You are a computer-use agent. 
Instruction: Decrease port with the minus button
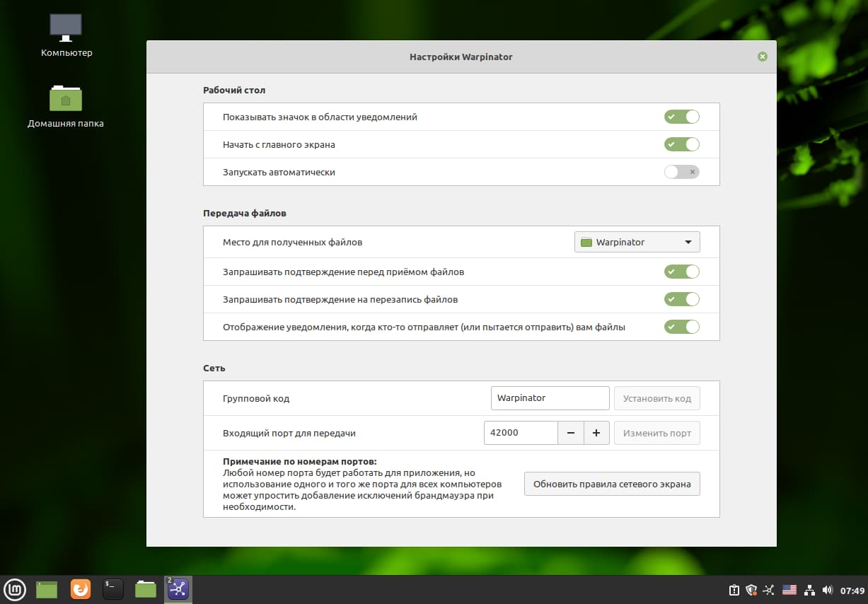pos(571,433)
